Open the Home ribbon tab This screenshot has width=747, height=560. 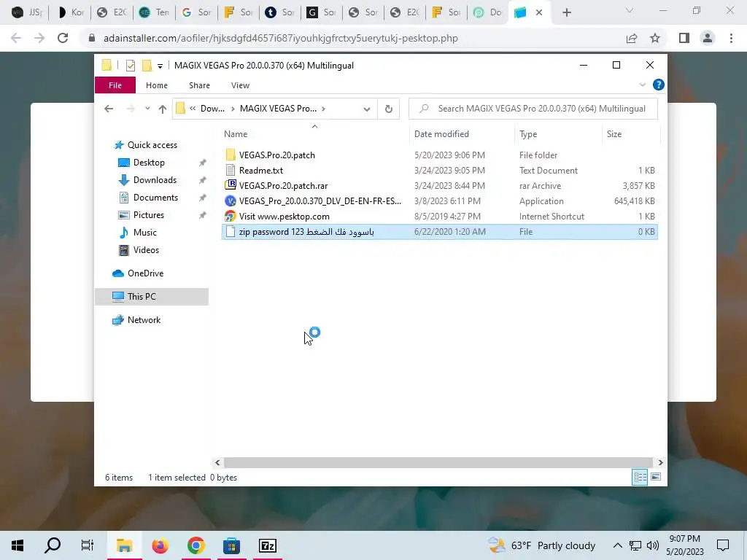click(x=157, y=85)
